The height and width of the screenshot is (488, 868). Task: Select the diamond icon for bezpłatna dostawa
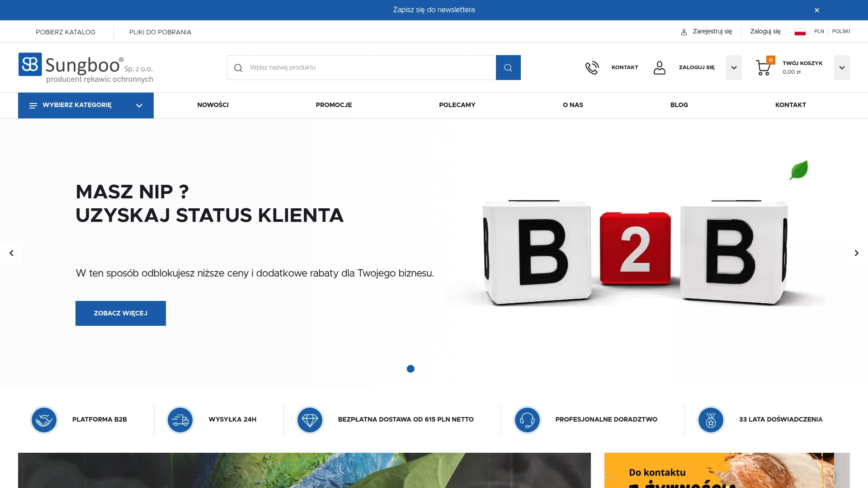(x=310, y=419)
